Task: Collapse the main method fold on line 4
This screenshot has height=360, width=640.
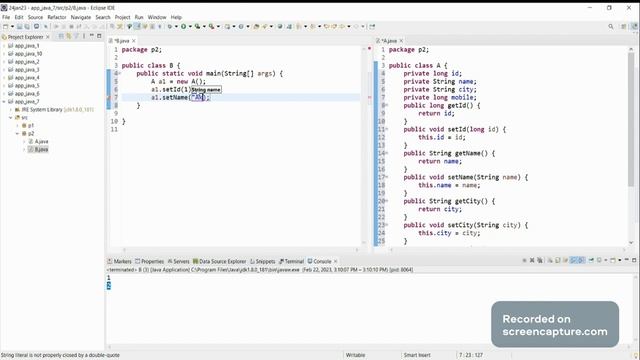Action: point(119,73)
